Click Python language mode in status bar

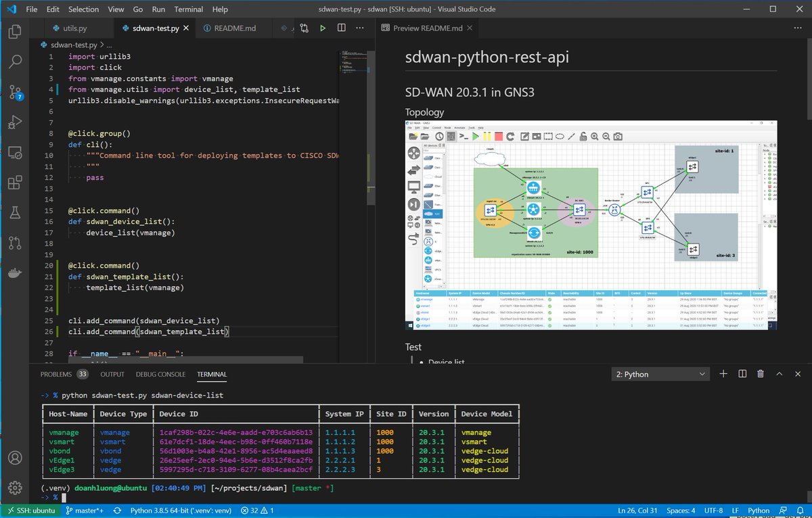click(x=759, y=511)
